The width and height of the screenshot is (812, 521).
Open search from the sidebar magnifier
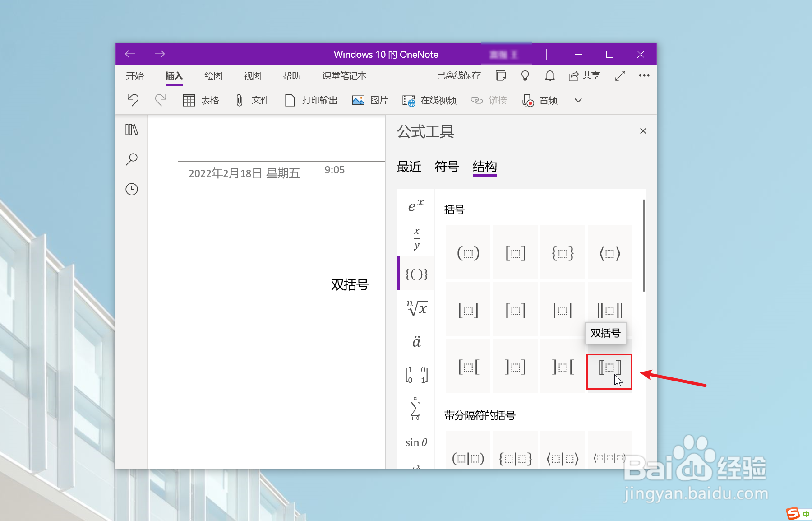(x=132, y=159)
